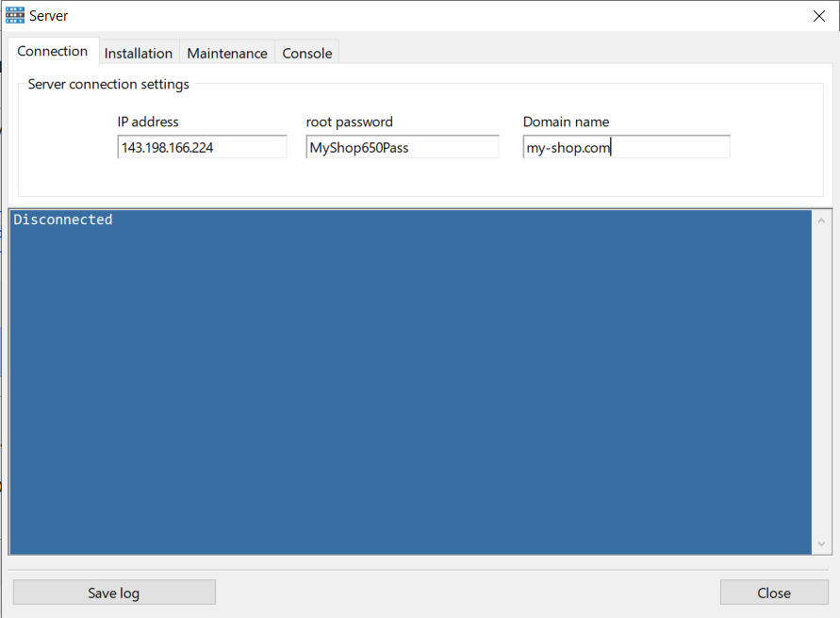Click the IP address label
840x618 pixels.
(148, 122)
